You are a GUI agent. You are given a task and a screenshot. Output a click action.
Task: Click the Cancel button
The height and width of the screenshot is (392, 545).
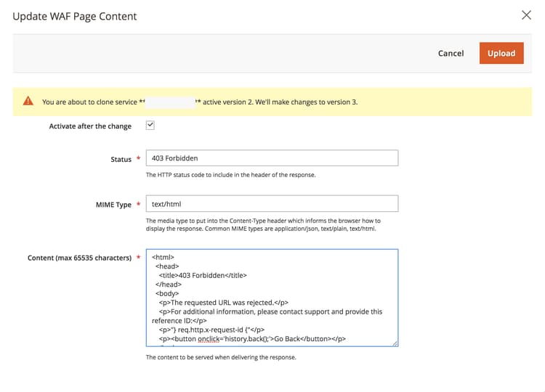[451, 53]
